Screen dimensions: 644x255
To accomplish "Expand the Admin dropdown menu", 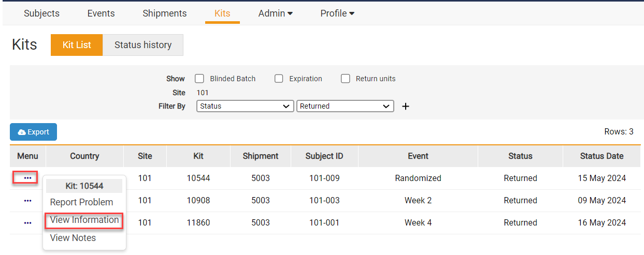I will click(x=275, y=13).
